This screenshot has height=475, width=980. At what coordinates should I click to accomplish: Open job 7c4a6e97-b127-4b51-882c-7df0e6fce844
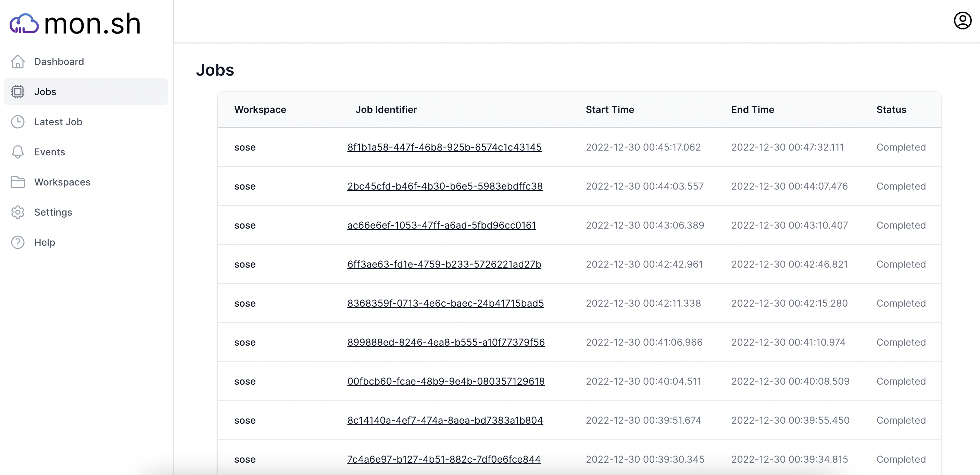[x=443, y=459]
